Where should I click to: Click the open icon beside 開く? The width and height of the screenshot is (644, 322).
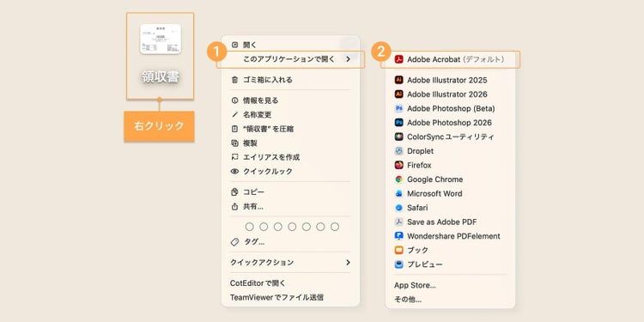coord(234,45)
